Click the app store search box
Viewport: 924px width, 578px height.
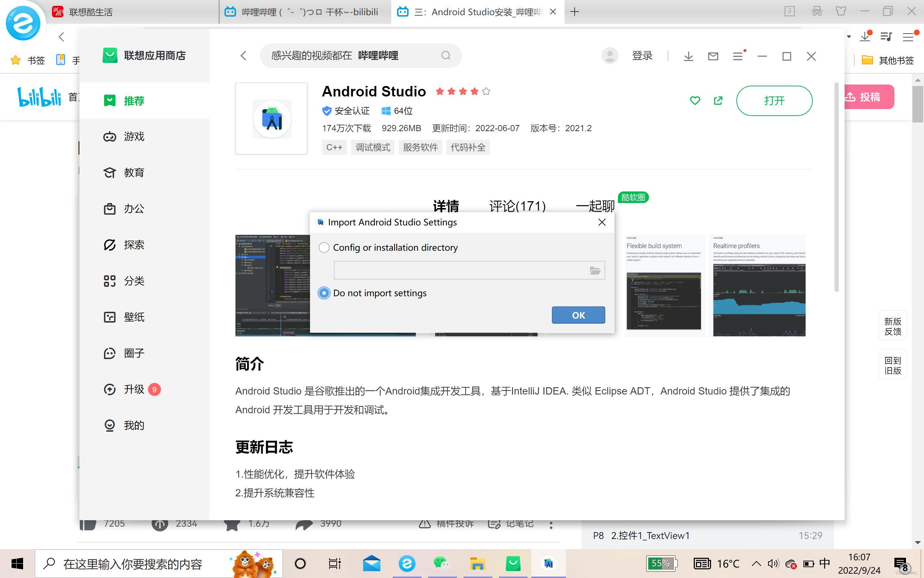coord(361,56)
